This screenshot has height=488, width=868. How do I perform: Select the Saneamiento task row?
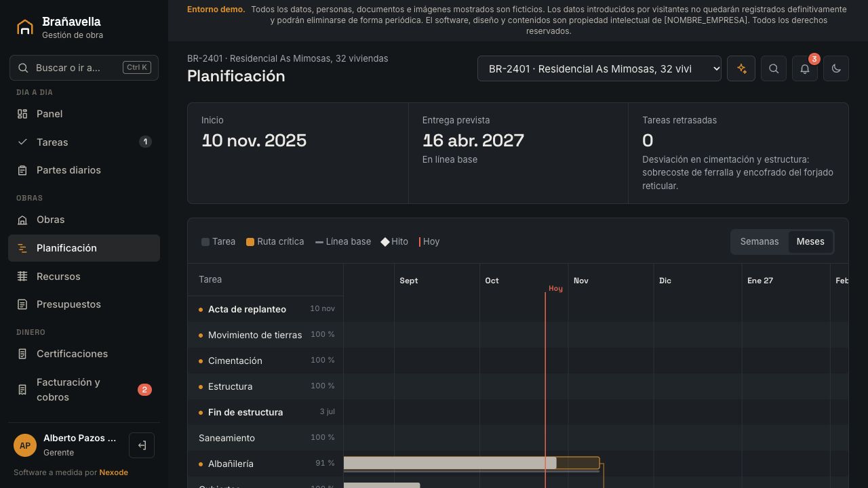(x=266, y=438)
